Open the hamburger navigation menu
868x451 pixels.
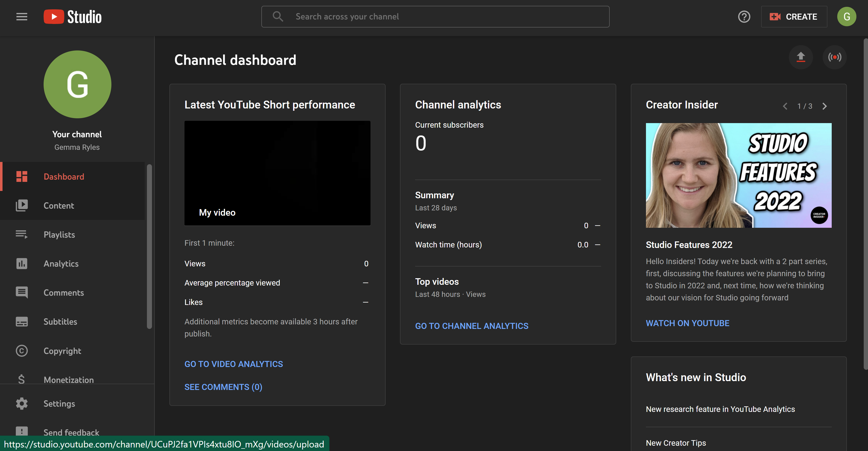22,17
